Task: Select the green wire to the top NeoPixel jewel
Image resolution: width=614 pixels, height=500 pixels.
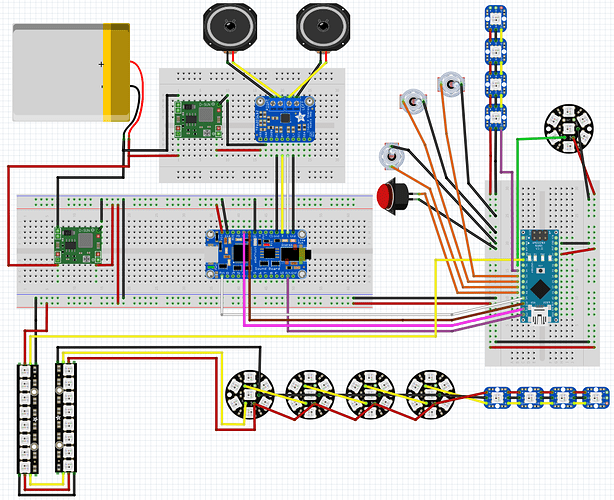Action: (x=518, y=196)
